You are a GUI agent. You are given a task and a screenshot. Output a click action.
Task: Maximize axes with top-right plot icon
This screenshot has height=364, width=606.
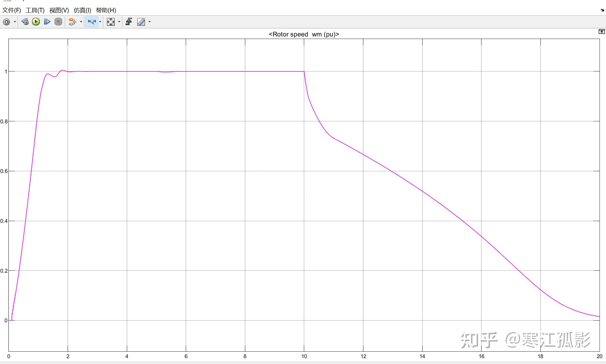pos(602,32)
